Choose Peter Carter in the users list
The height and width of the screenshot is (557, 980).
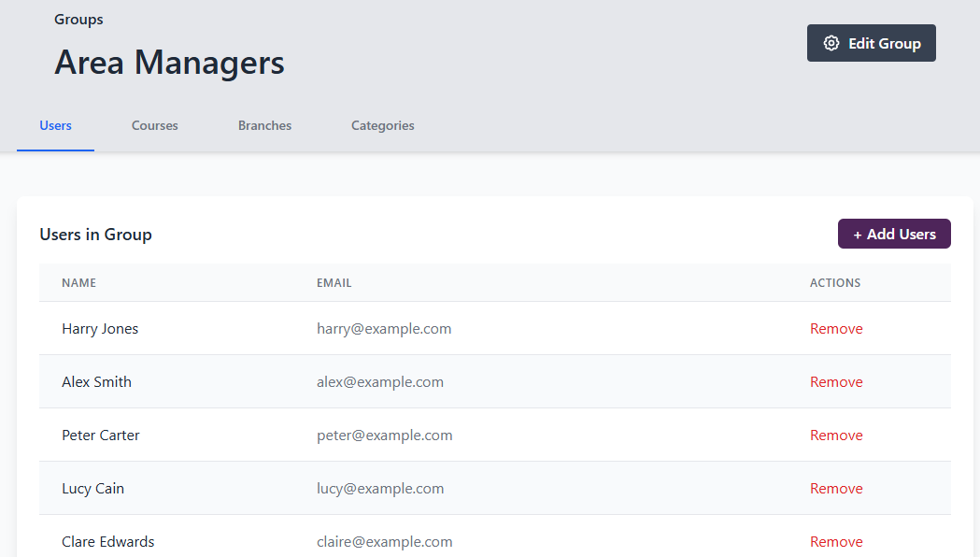tap(101, 436)
